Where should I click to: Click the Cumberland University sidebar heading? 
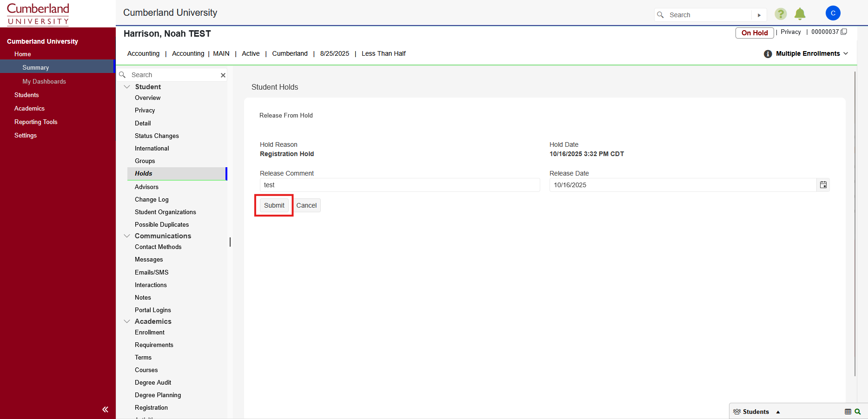42,41
